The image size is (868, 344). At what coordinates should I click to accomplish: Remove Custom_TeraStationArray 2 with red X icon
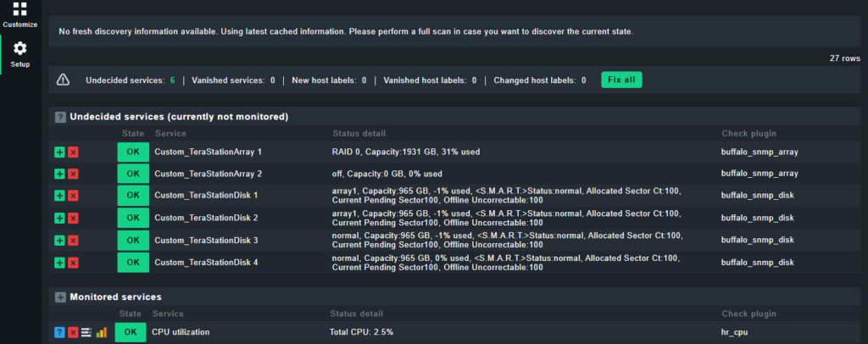(73, 174)
